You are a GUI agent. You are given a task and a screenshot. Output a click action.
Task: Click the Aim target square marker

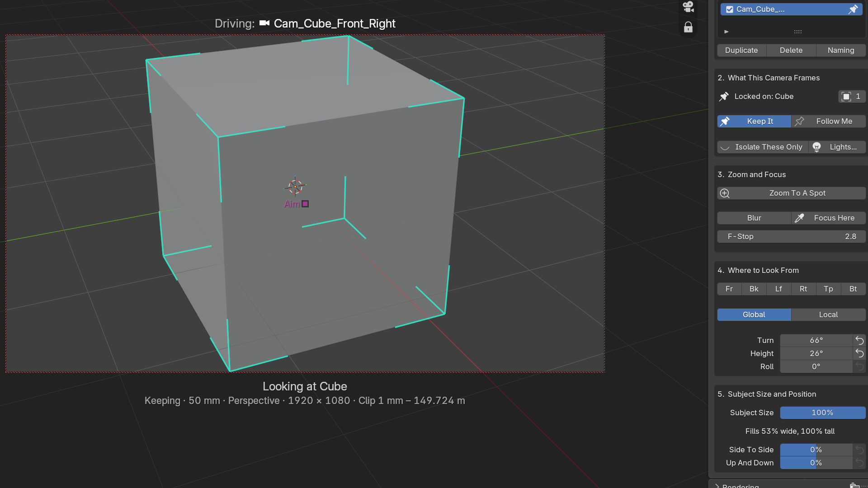[x=305, y=204]
